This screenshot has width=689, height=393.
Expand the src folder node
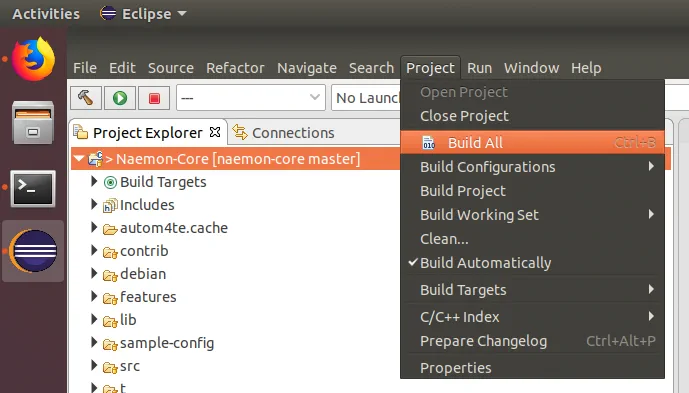point(94,365)
